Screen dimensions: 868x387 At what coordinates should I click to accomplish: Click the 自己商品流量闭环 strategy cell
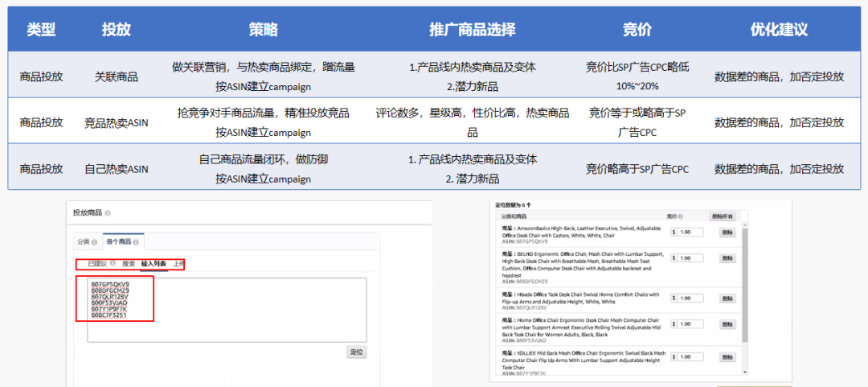click(x=264, y=169)
